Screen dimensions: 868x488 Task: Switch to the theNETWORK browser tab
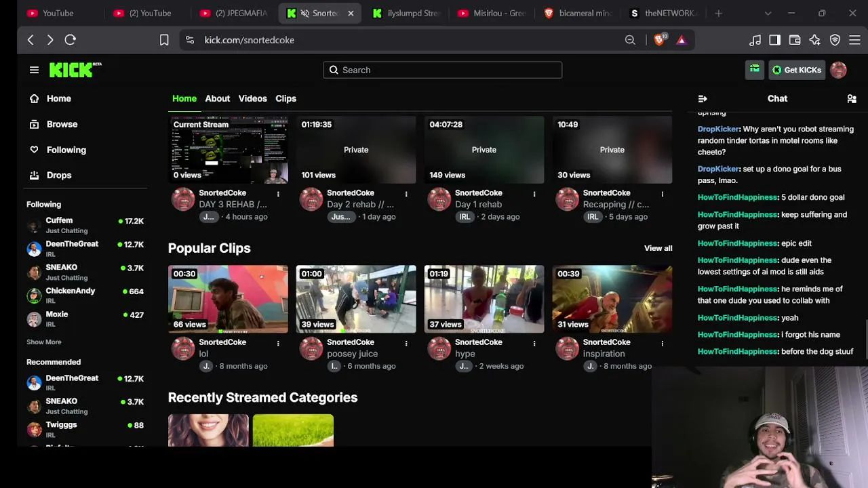pyautogui.click(x=663, y=13)
